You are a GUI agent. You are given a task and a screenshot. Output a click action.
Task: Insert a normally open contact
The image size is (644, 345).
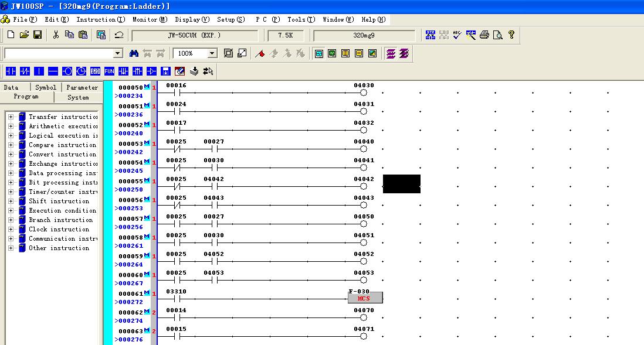click(x=11, y=71)
